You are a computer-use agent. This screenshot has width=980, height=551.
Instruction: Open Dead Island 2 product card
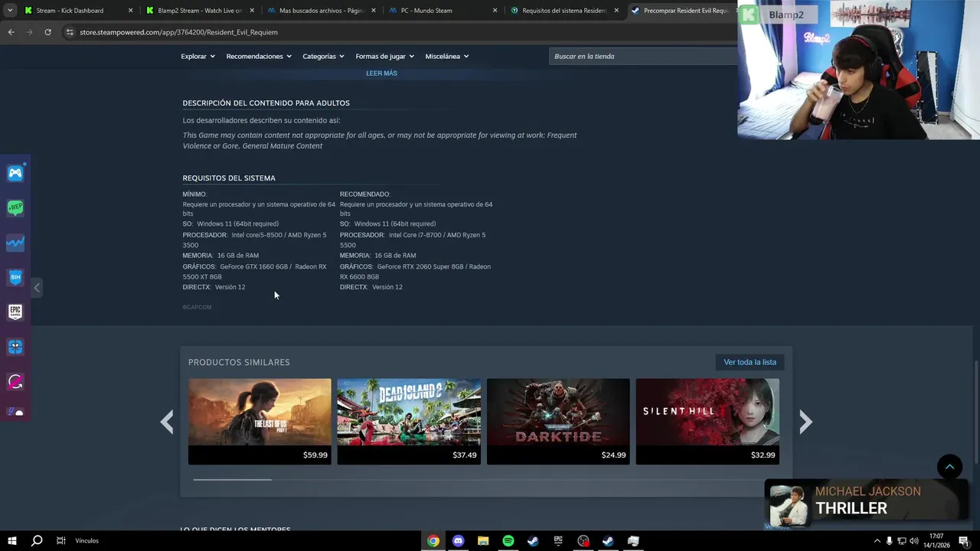point(409,422)
